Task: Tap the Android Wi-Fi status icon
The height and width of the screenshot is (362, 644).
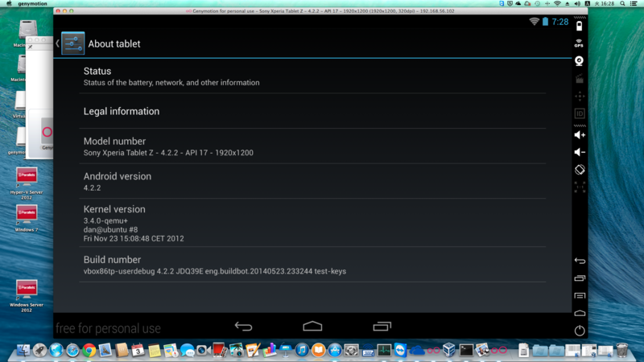Action: click(x=534, y=22)
